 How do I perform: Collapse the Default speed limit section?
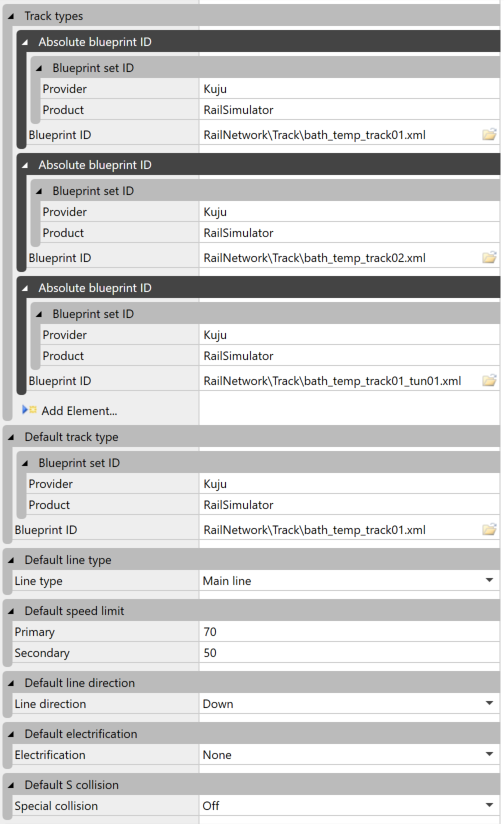click(x=11, y=611)
